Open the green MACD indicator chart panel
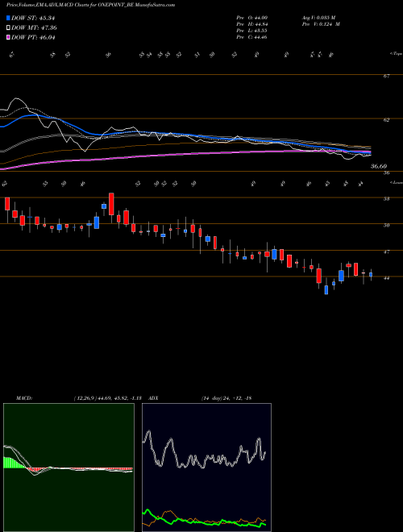This screenshot has height=532, width=403. [69, 468]
